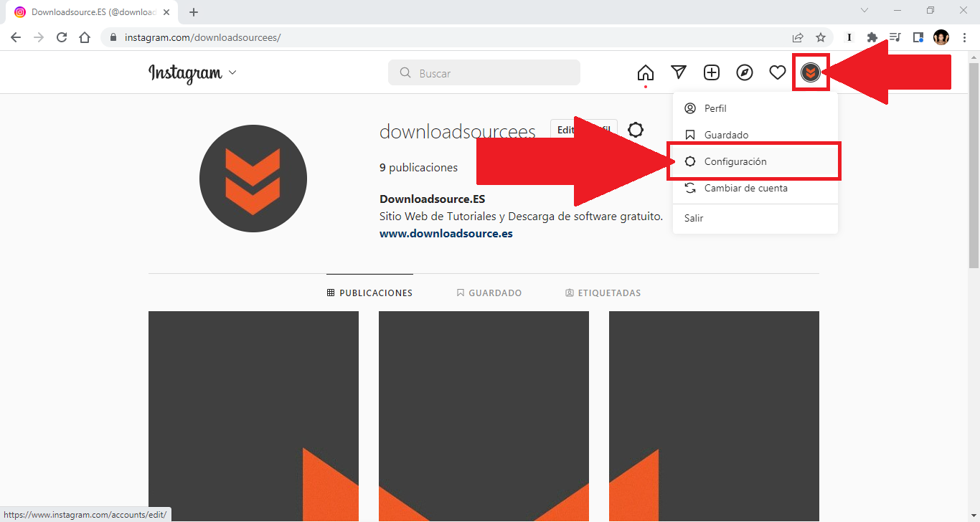Viewport: 980px width, 522px height.
Task: Close the Downloadsource.ES tab
Action: click(166, 12)
